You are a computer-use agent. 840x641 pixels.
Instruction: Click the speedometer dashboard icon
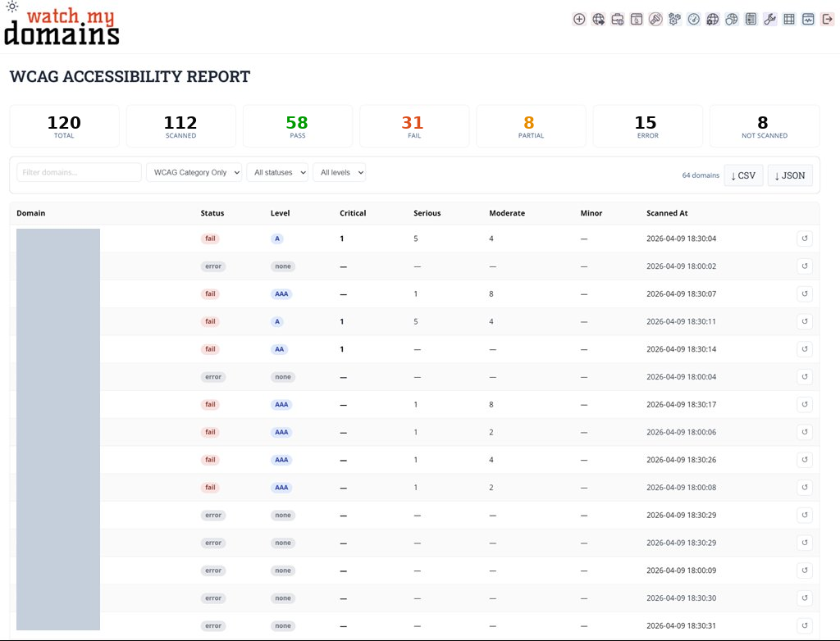click(694, 19)
